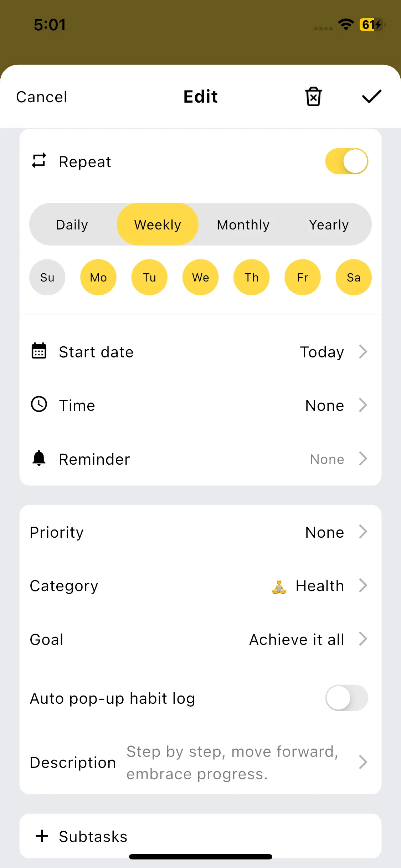Select Sunday in weekday circles
The height and width of the screenshot is (868, 401).
click(47, 277)
